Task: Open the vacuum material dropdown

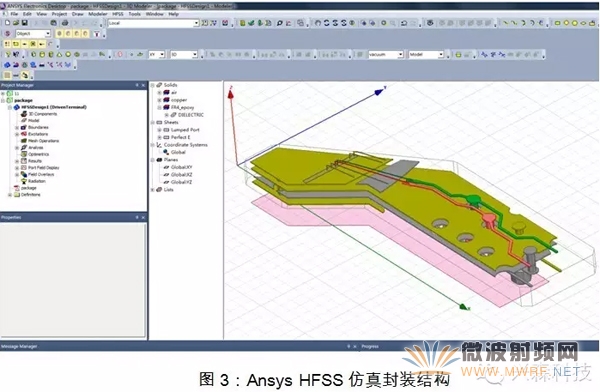Action: click(400, 55)
